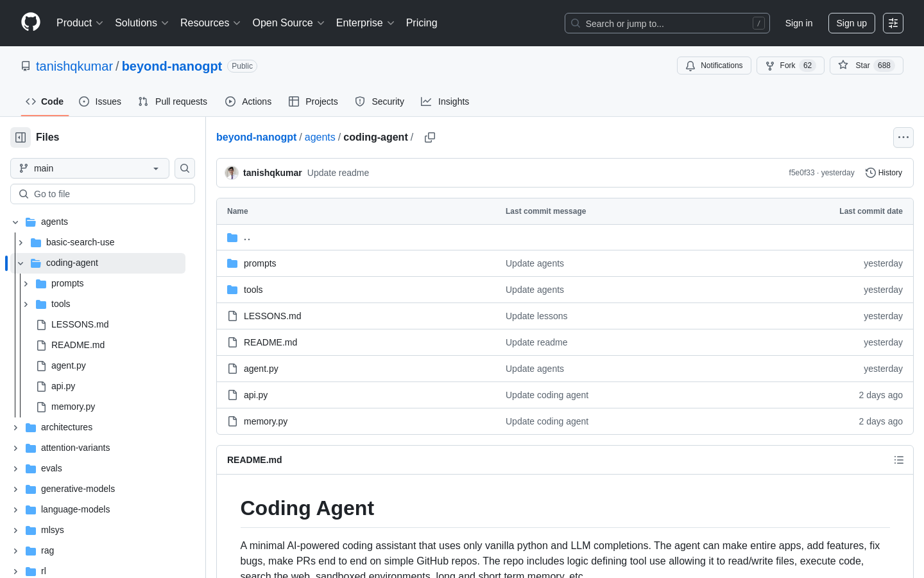Viewport: 924px width, 578px height.
Task: Expand the basic-search-use folder chevron
Action: click(21, 243)
